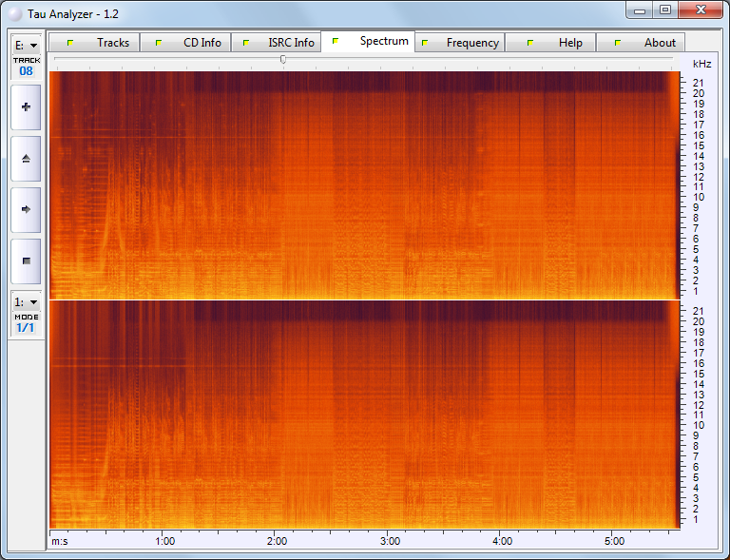Open the E: drive dropdown
The image size is (730, 560).
[x=26, y=45]
